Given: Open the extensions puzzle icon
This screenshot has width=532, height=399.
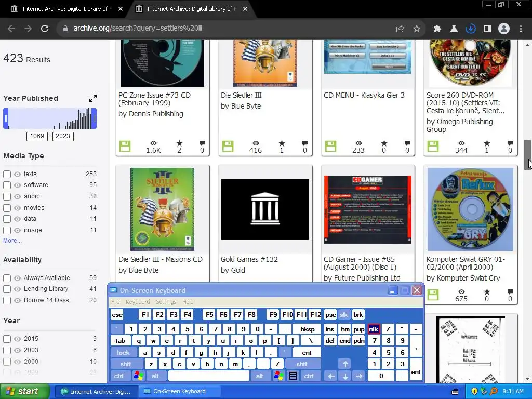Looking at the screenshot, I should point(437,29).
